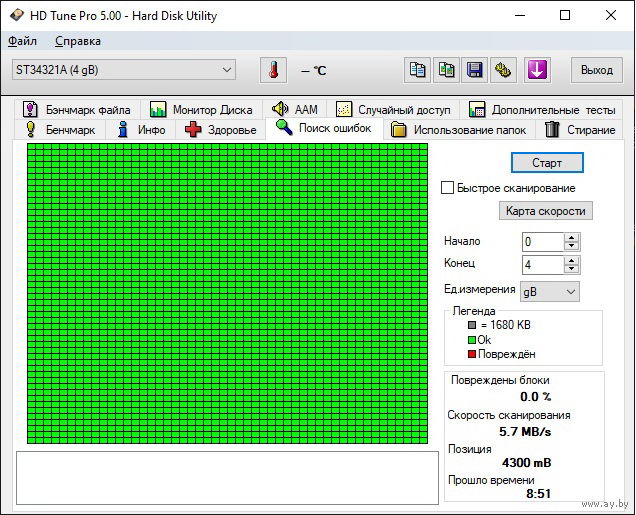Open the options wrench icon
636x515 pixels.
click(x=503, y=70)
